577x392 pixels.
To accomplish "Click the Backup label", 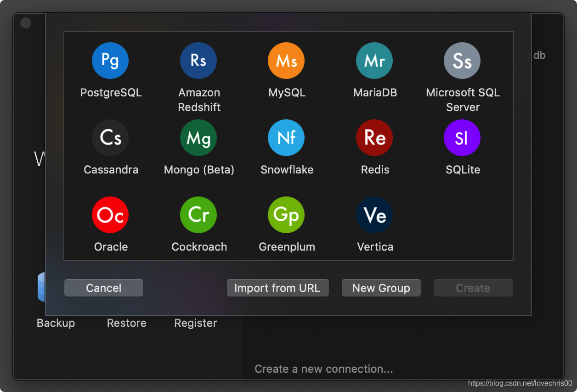I will [x=56, y=323].
